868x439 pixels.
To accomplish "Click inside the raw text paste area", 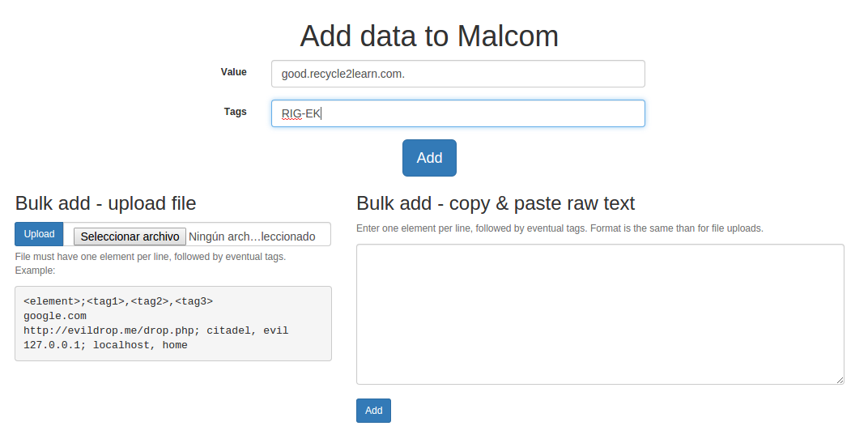I will [x=600, y=314].
